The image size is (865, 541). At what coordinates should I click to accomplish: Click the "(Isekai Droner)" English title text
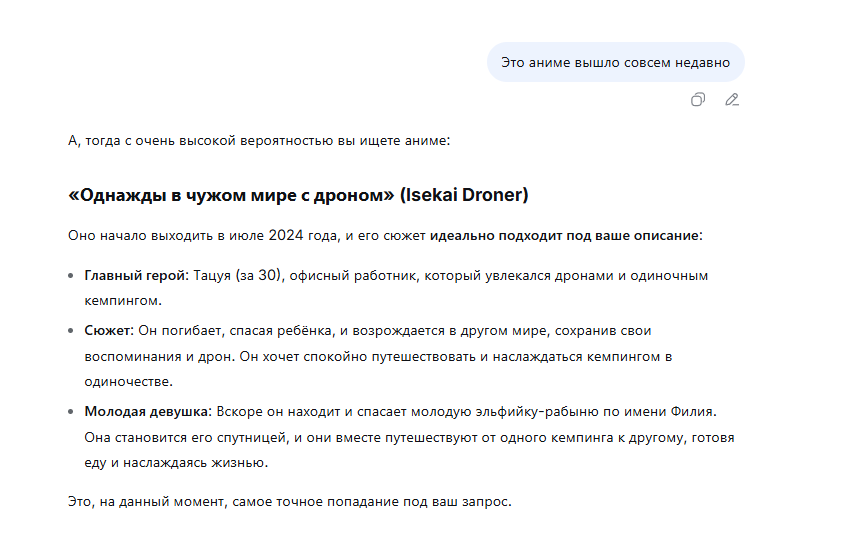point(463,194)
